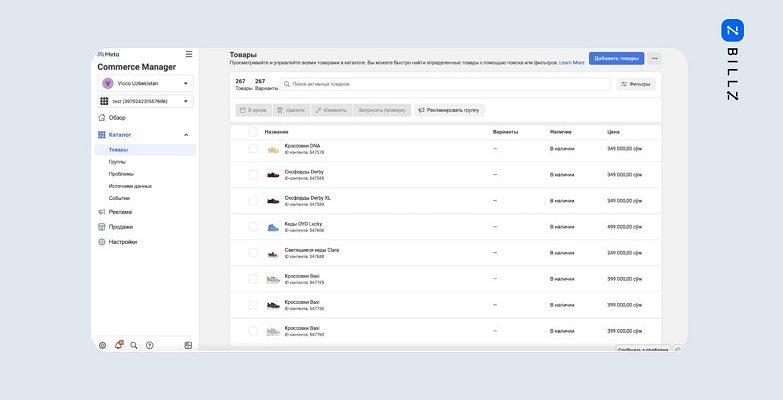This screenshot has width=783, height=400.
Task: Open the Фильтры filter button
Action: point(636,85)
